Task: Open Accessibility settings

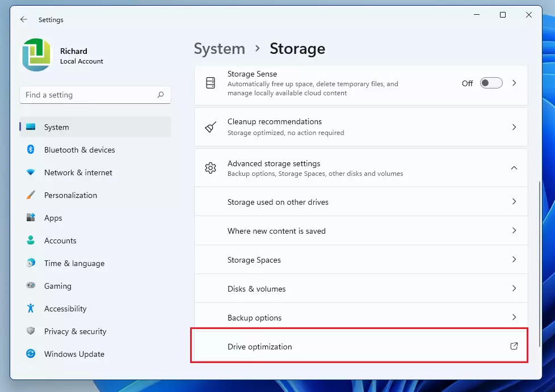Action: point(95,308)
